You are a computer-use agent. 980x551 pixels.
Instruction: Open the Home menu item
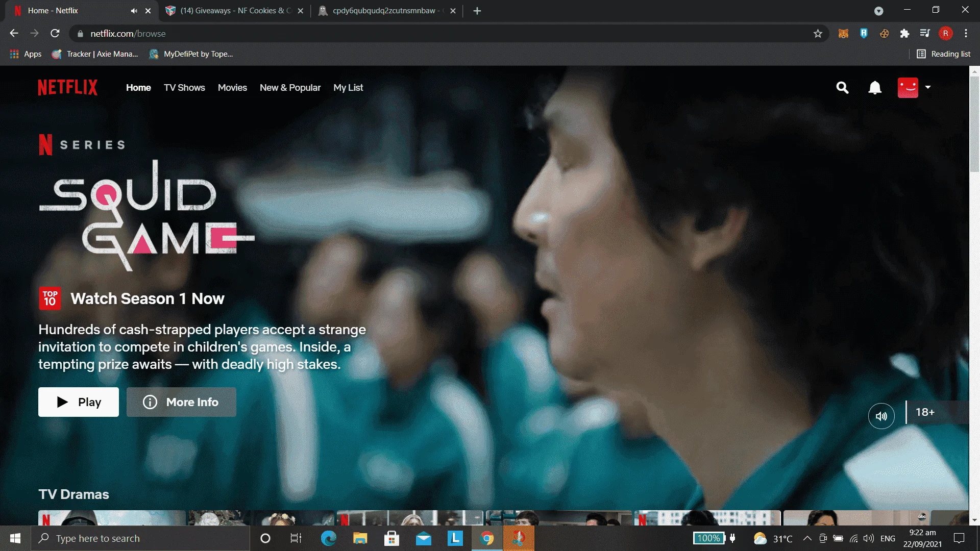point(138,87)
